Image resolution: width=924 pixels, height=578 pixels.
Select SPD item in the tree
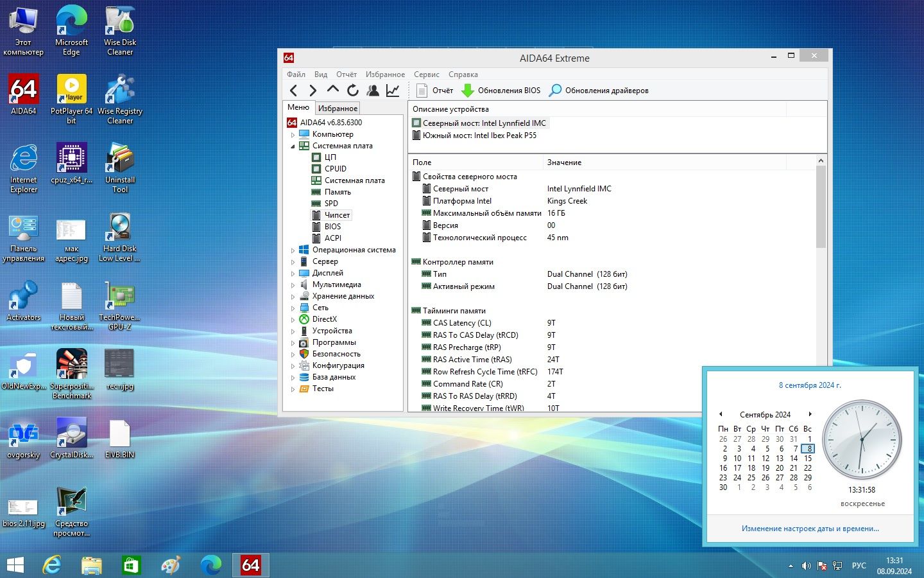tap(331, 204)
